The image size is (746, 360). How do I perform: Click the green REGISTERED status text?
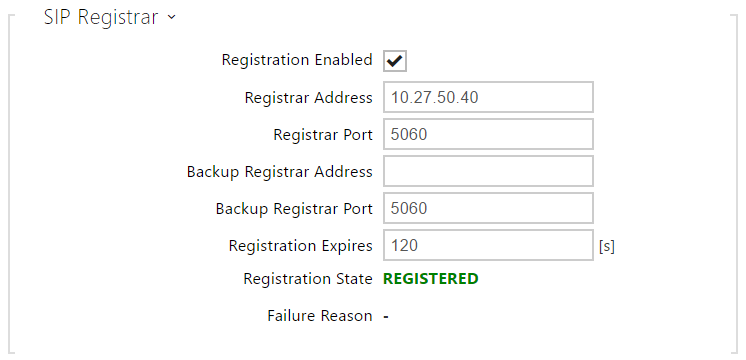(x=431, y=279)
